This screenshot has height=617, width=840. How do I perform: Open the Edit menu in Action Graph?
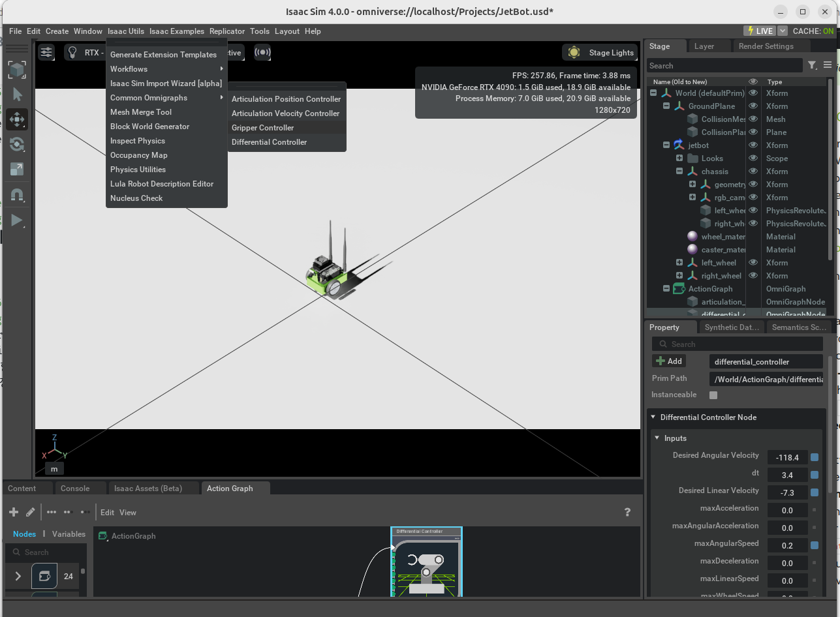[107, 513]
